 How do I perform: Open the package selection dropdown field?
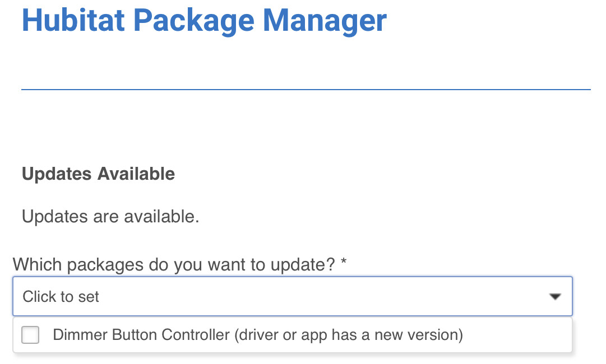pyautogui.click(x=293, y=296)
